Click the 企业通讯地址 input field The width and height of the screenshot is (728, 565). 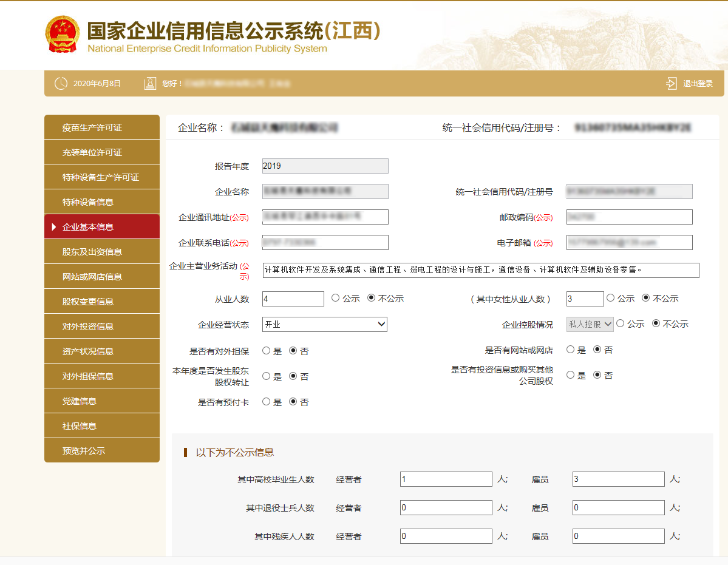click(x=325, y=217)
